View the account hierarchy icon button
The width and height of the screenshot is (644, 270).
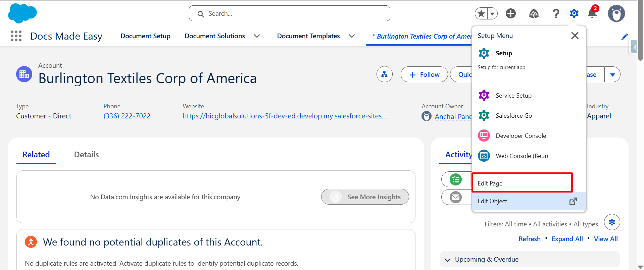point(385,74)
